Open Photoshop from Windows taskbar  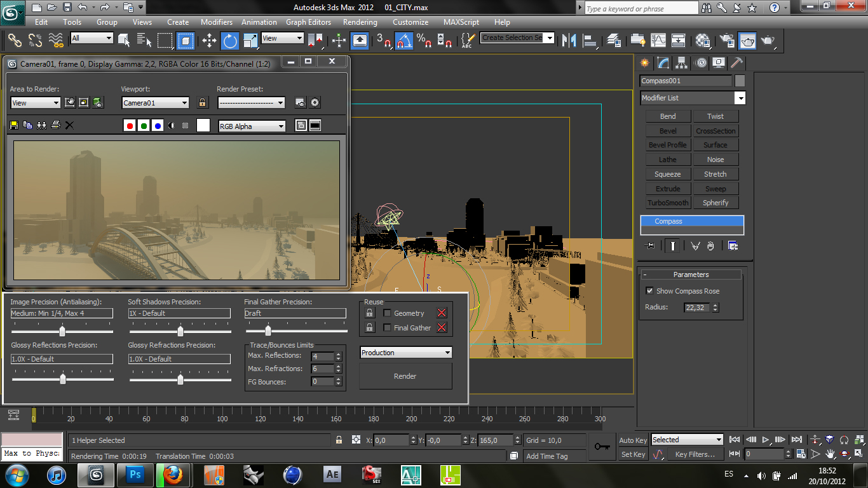coord(135,475)
